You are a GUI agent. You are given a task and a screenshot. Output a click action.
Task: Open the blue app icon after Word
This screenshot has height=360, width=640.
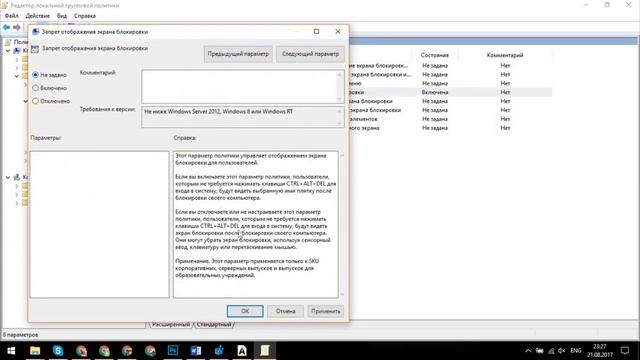pos(219,351)
